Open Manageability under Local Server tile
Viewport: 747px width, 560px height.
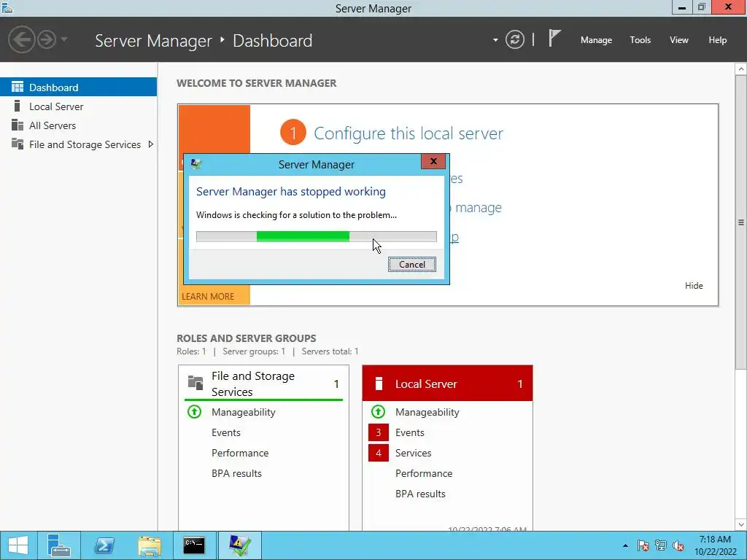(x=427, y=412)
